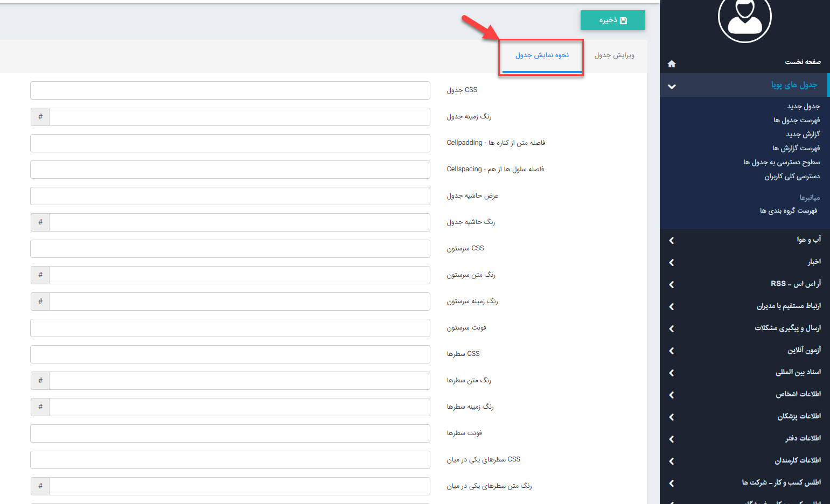Click the # addon beside رنگ زمینه سطرها
This screenshot has width=830, height=504.
click(40, 407)
